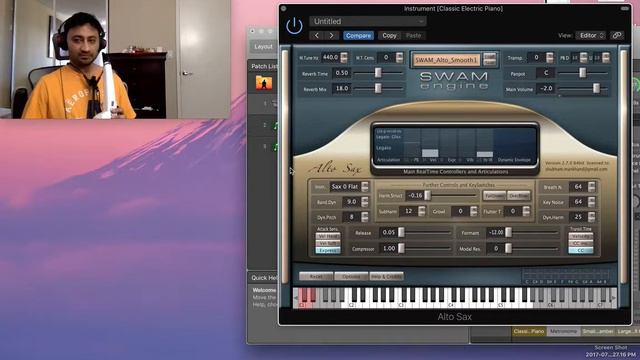Open the orange folder patch icon
Screen dimensions: 640x360
coord(264,82)
